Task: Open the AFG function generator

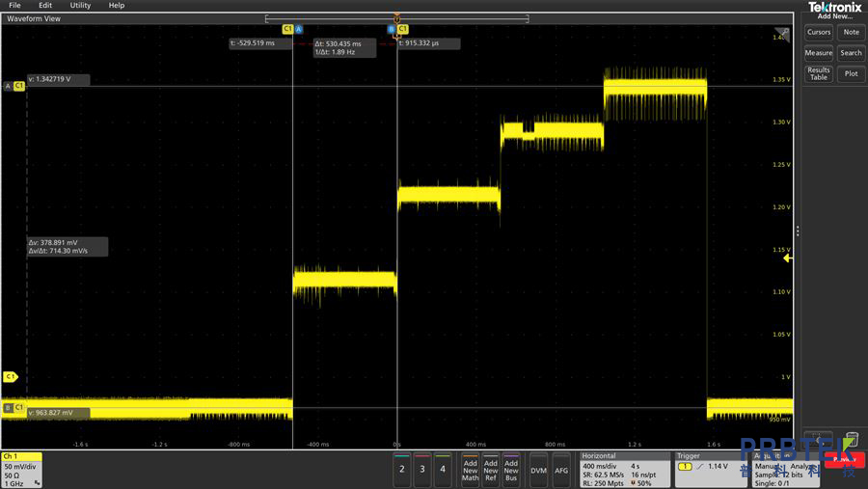Action: pos(561,470)
